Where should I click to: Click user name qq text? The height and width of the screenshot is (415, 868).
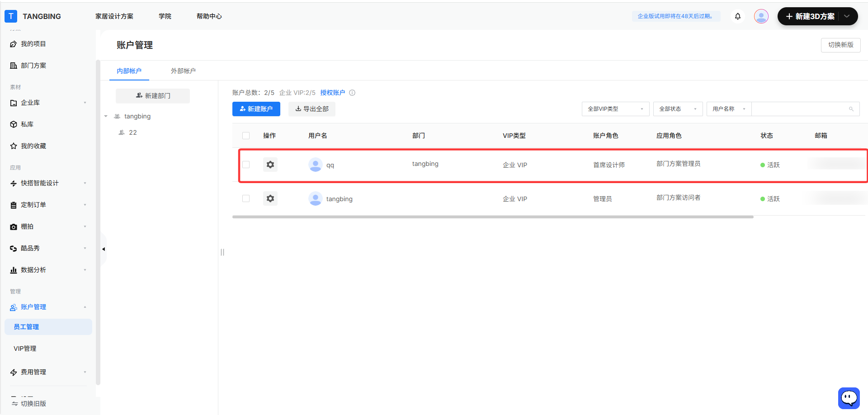coord(330,165)
